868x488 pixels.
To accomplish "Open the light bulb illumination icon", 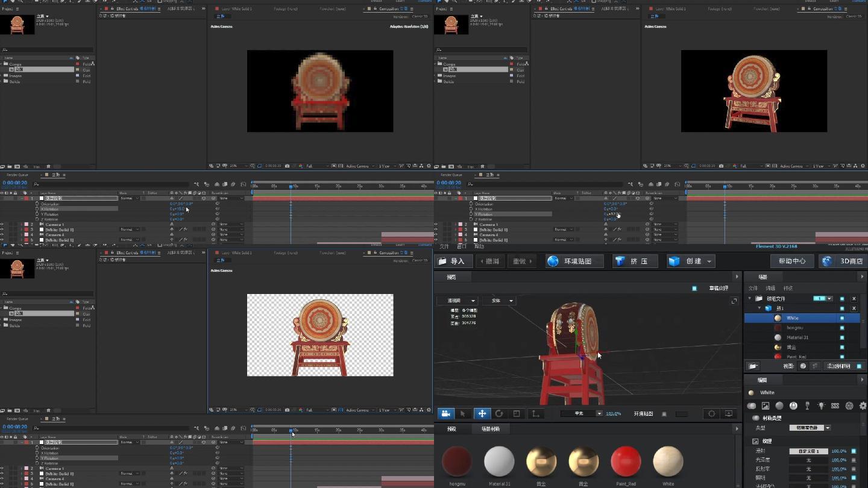I will (821, 406).
